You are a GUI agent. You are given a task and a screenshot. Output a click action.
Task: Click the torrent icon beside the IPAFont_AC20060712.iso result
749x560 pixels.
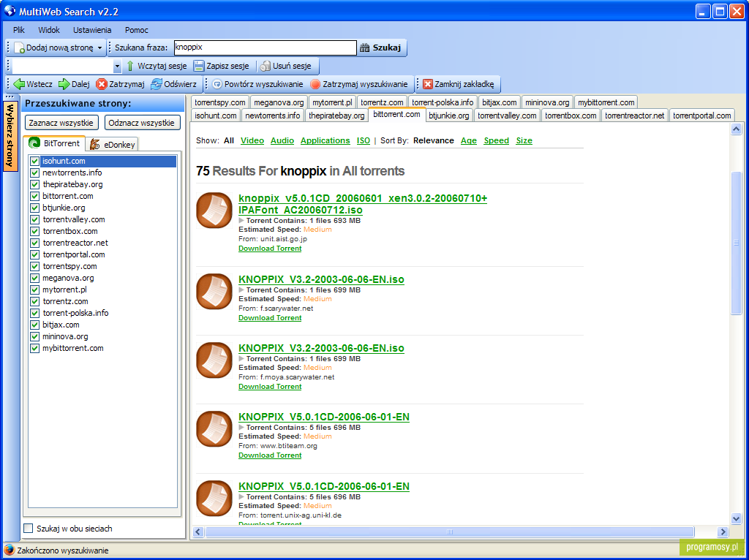click(214, 210)
